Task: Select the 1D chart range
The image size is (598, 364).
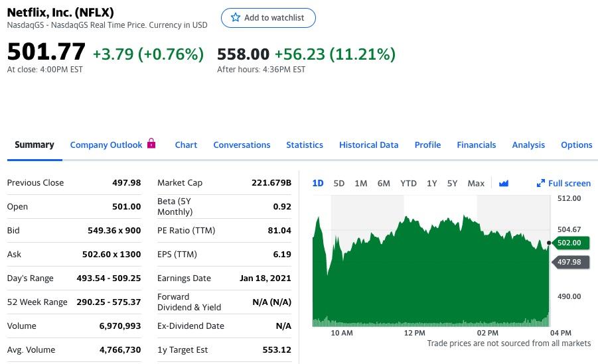Action: point(318,184)
